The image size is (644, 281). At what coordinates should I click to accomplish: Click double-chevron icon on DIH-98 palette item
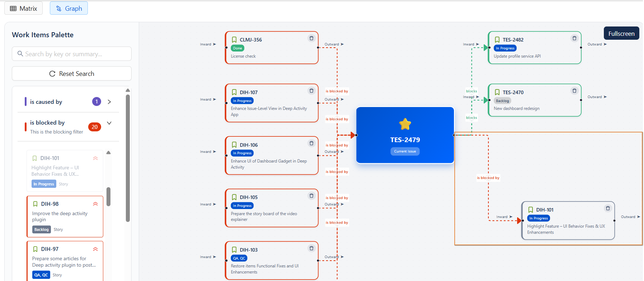pyautogui.click(x=95, y=204)
